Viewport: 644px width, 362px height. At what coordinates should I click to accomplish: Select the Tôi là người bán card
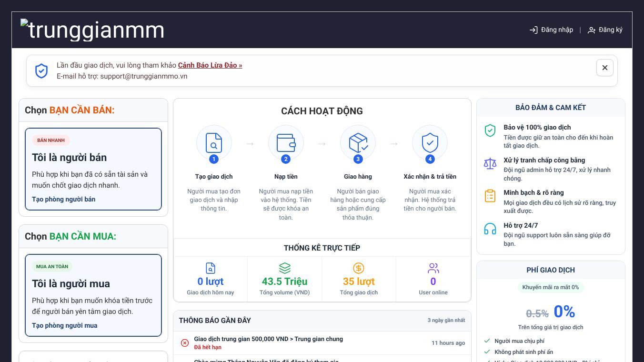93,169
